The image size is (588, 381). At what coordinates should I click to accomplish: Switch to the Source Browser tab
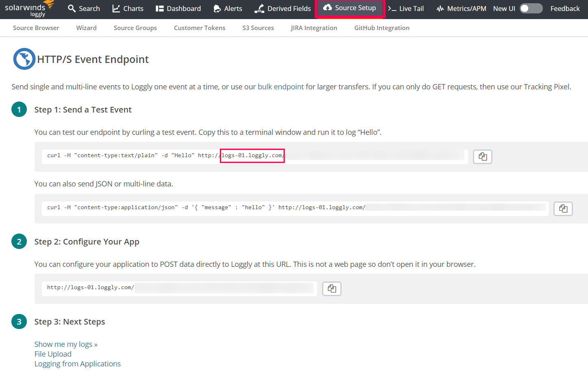(x=36, y=28)
